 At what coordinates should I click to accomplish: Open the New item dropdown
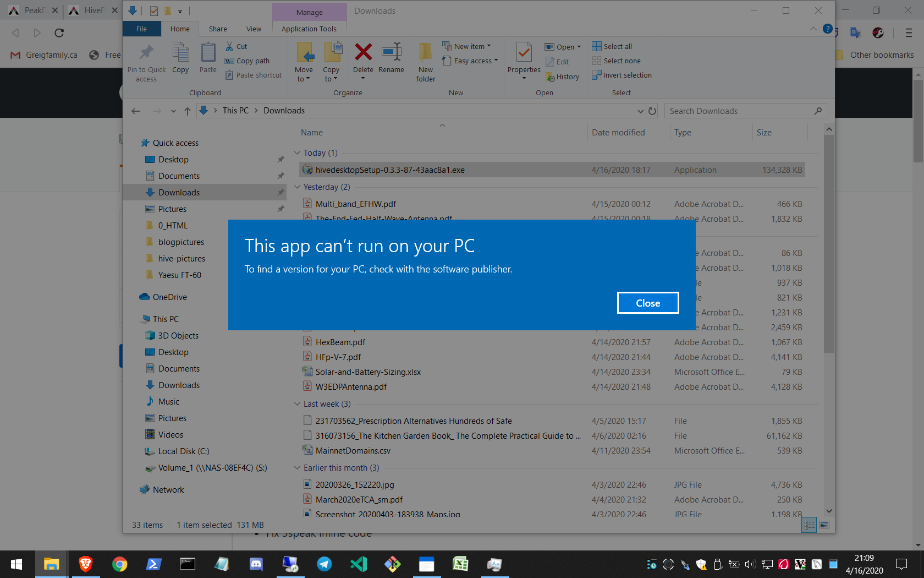[467, 46]
